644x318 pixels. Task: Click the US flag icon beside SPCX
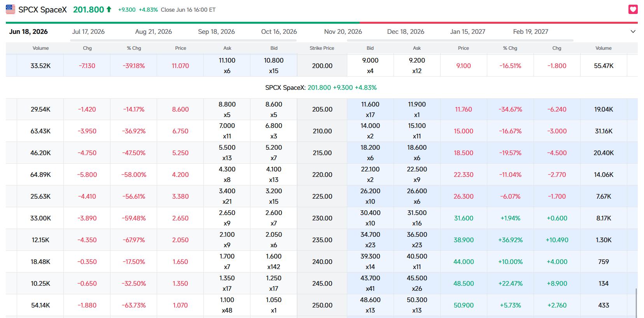(x=10, y=9)
